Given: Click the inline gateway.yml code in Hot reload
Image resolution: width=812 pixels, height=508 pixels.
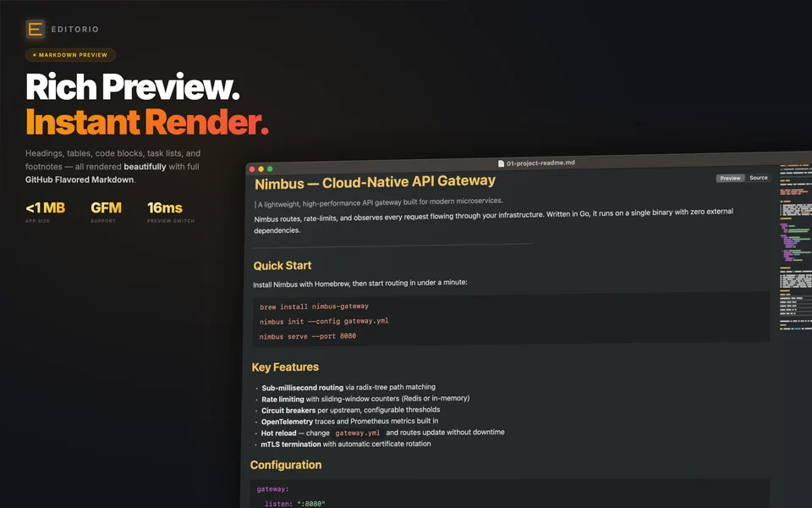Looking at the screenshot, I should pyautogui.click(x=357, y=433).
